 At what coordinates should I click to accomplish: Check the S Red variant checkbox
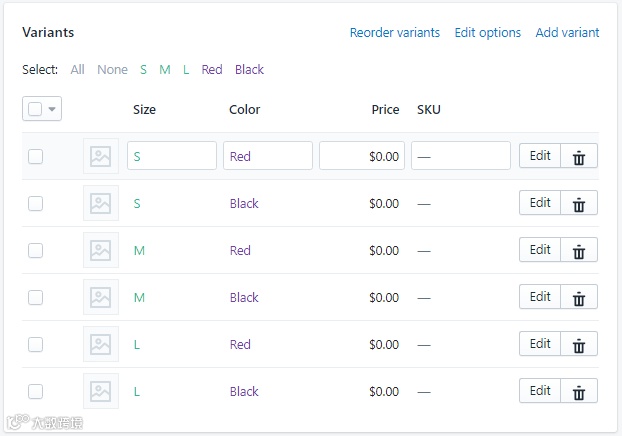(x=36, y=156)
